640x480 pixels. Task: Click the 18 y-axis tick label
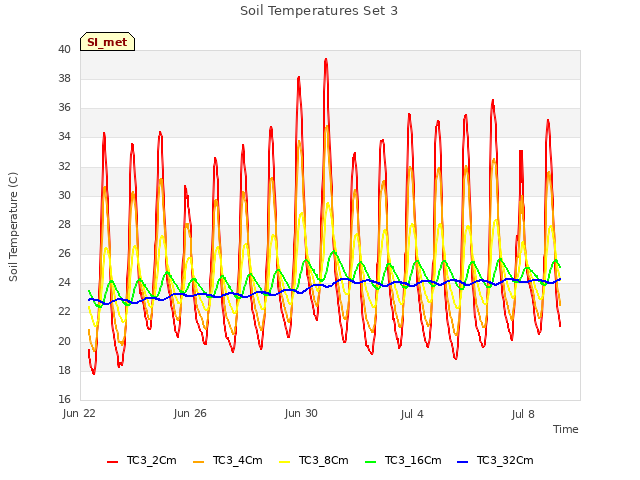pos(64,371)
